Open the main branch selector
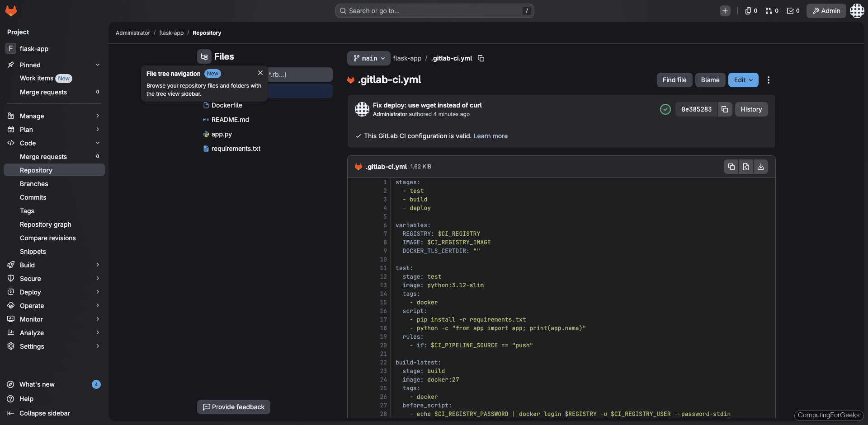Screen dimensions: 868x425 pos(368,58)
